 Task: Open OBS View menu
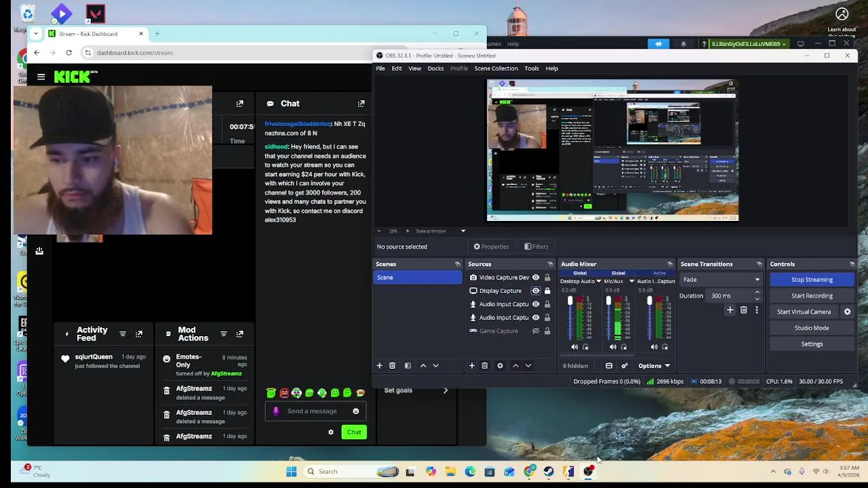click(414, 68)
